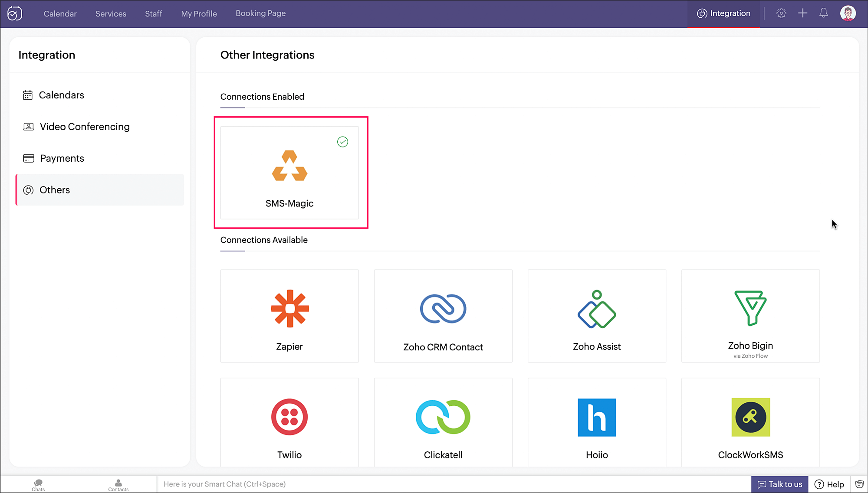The height and width of the screenshot is (493, 868).
Task: Open the Zapier integration card
Action: pos(289,316)
